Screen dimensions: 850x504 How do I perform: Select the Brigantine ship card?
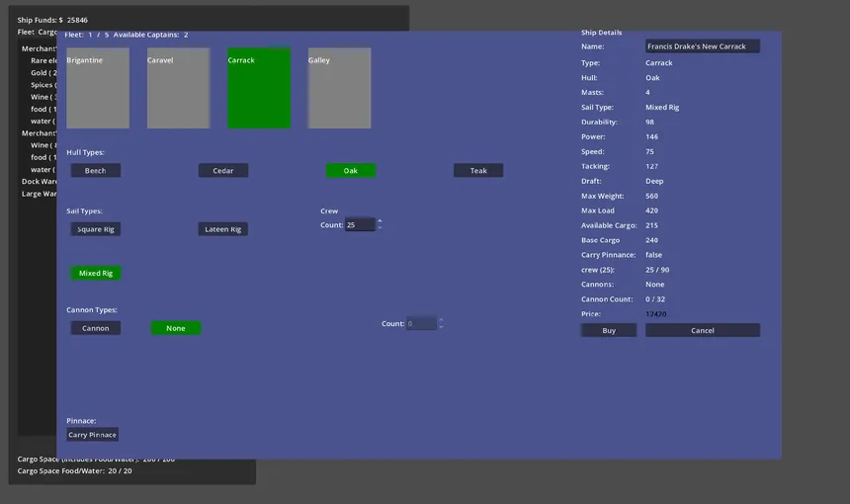[98, 88]
